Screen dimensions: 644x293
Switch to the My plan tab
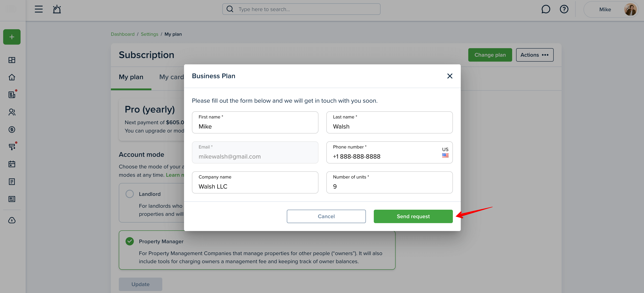131,77
